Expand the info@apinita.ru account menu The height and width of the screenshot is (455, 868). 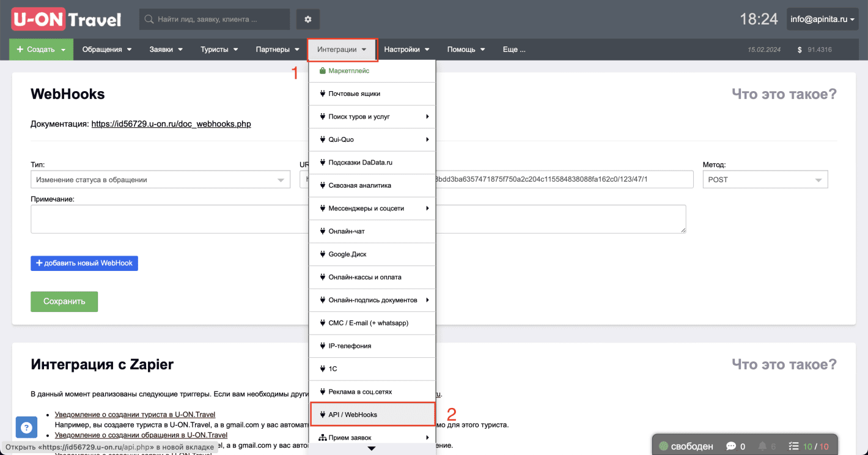[822, 20]
